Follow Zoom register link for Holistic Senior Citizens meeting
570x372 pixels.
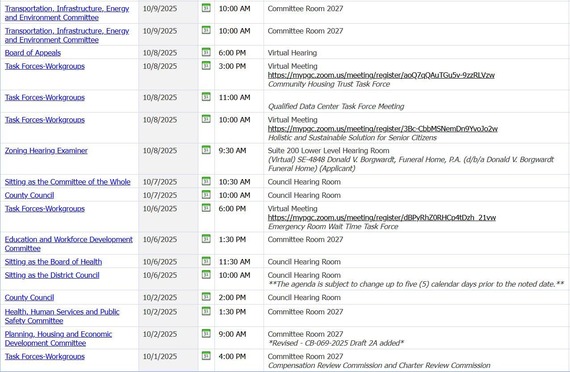coord(383,129)
